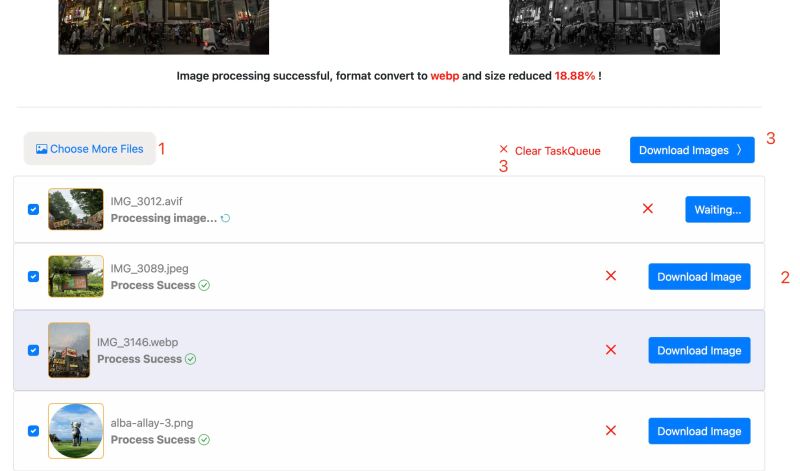Click the file name IMG_3012.avif
The height and width of the screenshot is (471, 800).
click(146, 202)
